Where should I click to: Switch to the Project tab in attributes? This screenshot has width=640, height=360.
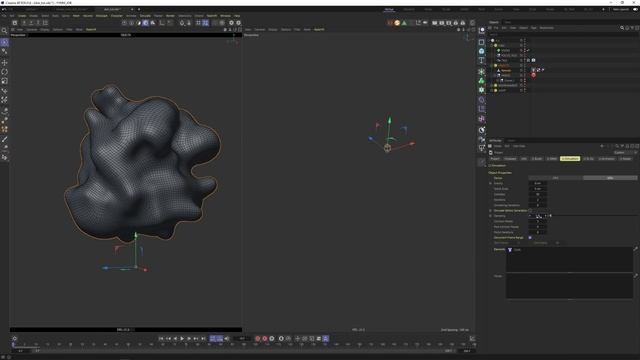[x=495, y=158]
